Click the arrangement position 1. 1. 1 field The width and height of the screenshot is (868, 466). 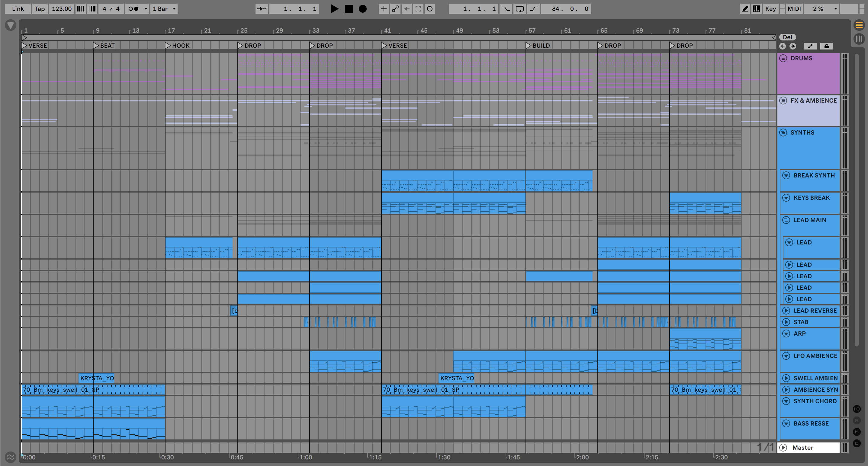[x=294, y=9]
